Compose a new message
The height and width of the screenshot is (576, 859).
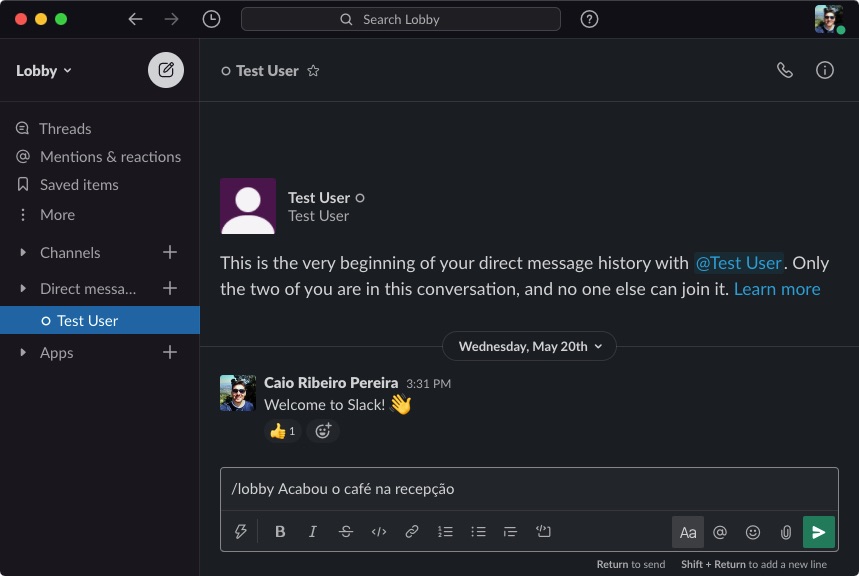166,70
